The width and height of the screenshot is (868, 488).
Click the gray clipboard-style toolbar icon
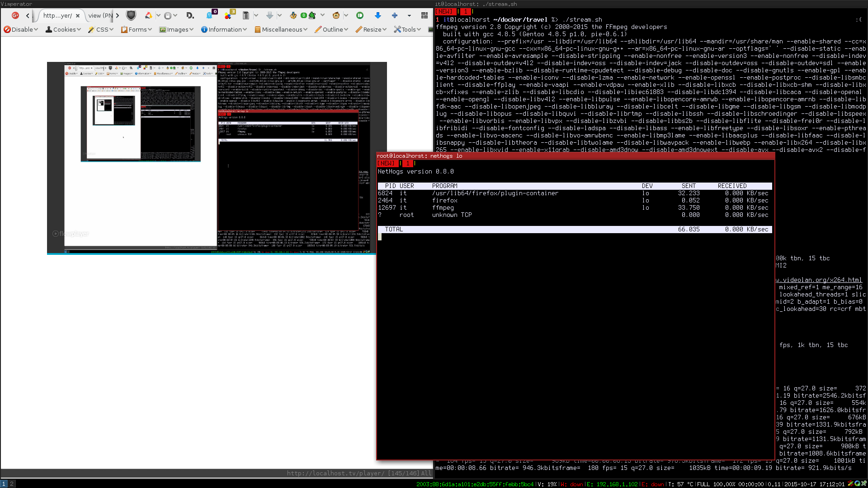tap(246, 15)
